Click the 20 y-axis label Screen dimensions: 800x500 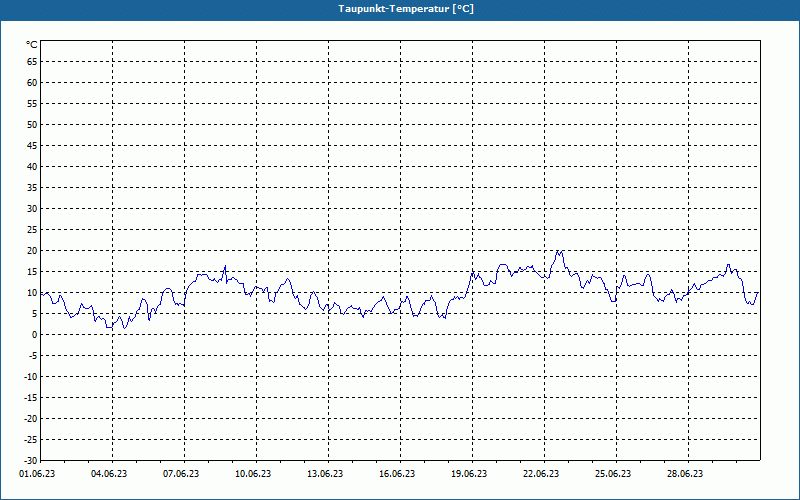point(32,251)
